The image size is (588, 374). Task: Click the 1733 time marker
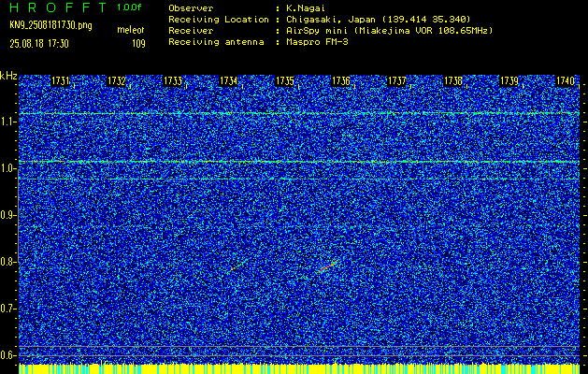[173, 81]
